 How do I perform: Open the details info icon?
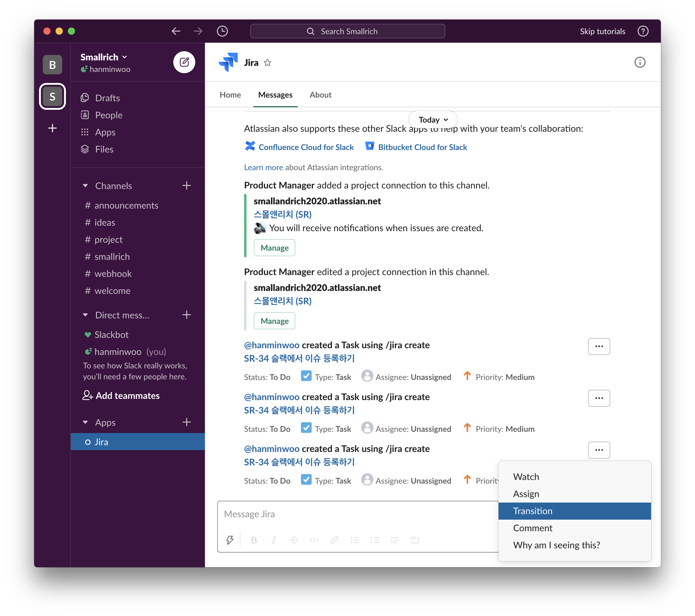[639, 63]
